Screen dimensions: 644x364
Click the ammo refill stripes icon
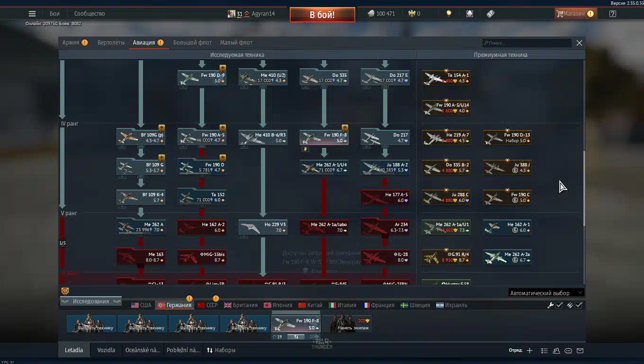(570, 305)
